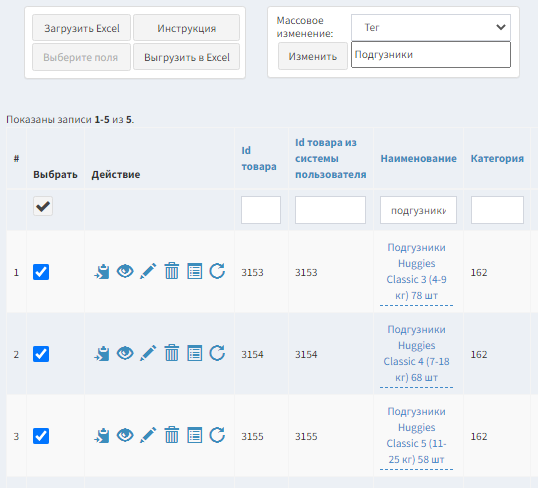Open Подгузники Huggies Classic 3 name link
Screen dimensions: 538x488
pyautogui.click(x=417, y=271)
